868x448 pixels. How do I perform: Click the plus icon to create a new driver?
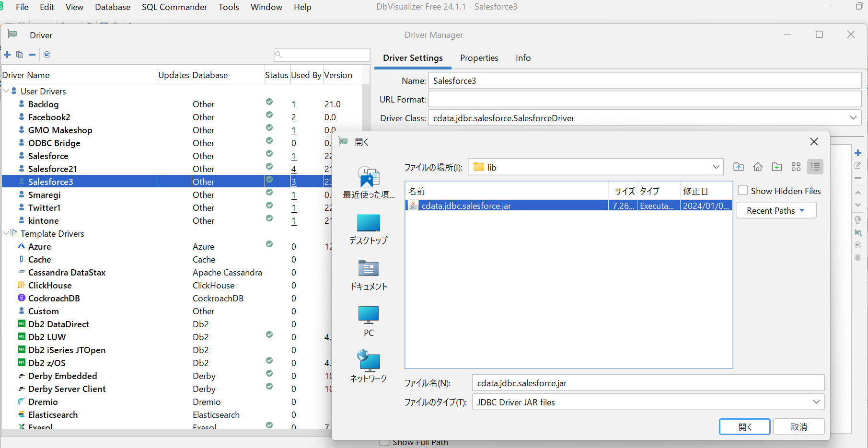pos(7,55)
